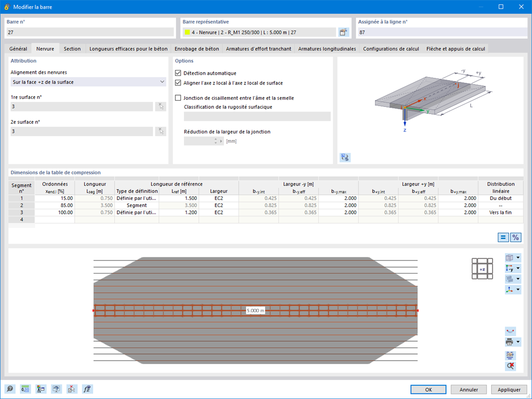Open the help search icon at bottom left
The image size is (532, 399).
[10, 389]
